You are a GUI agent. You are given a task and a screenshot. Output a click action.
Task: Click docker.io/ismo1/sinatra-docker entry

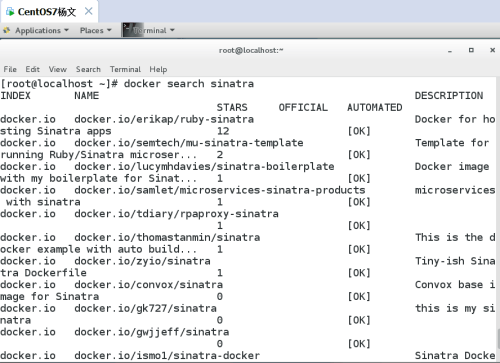[x=167, y=356]
